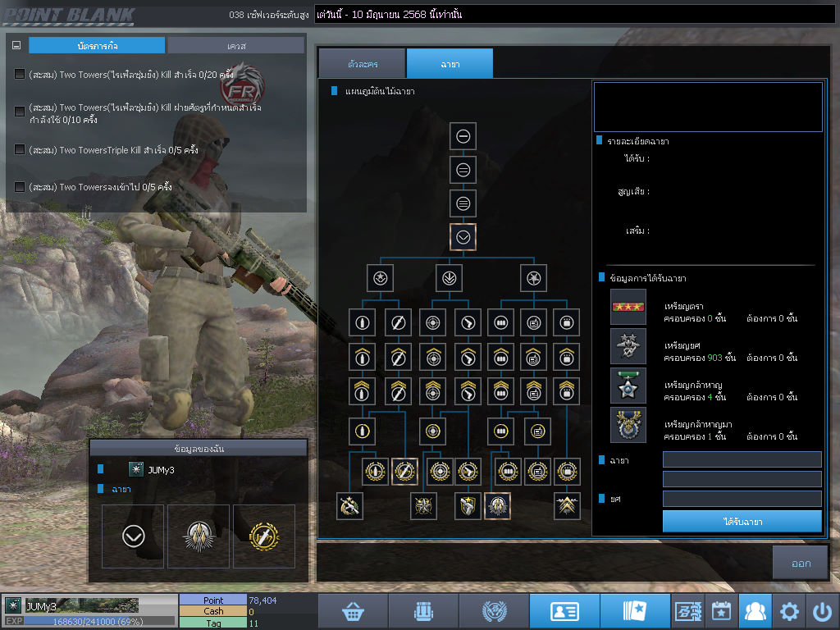Select the yellow-ring bullet title icon

(x=362, y=431)
